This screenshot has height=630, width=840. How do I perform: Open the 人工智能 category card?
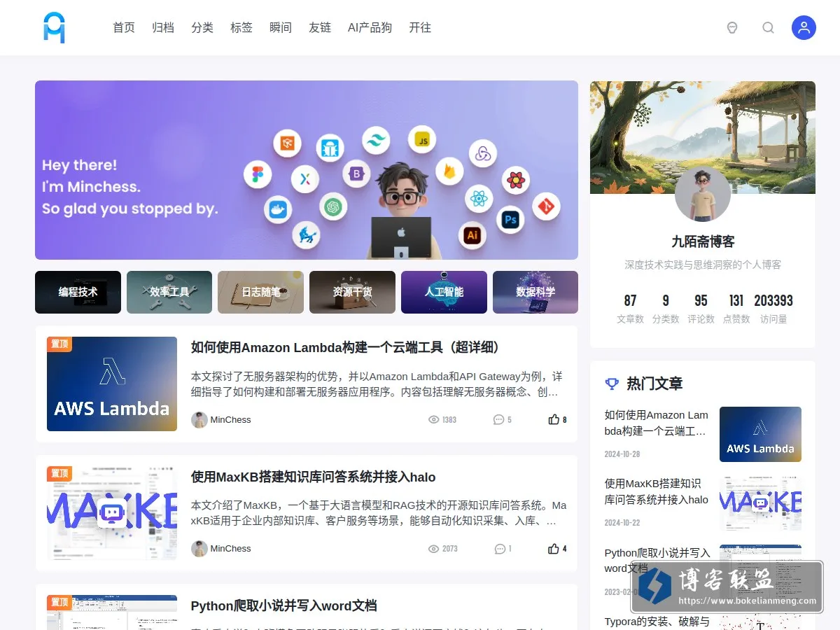tap(444, 292)
